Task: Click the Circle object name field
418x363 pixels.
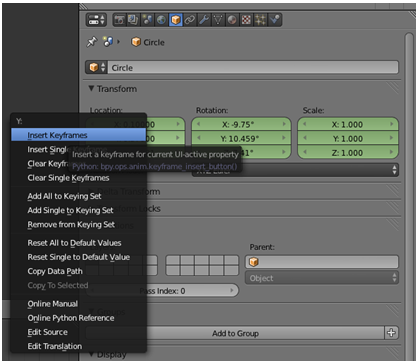Action: tap(253, 68)
